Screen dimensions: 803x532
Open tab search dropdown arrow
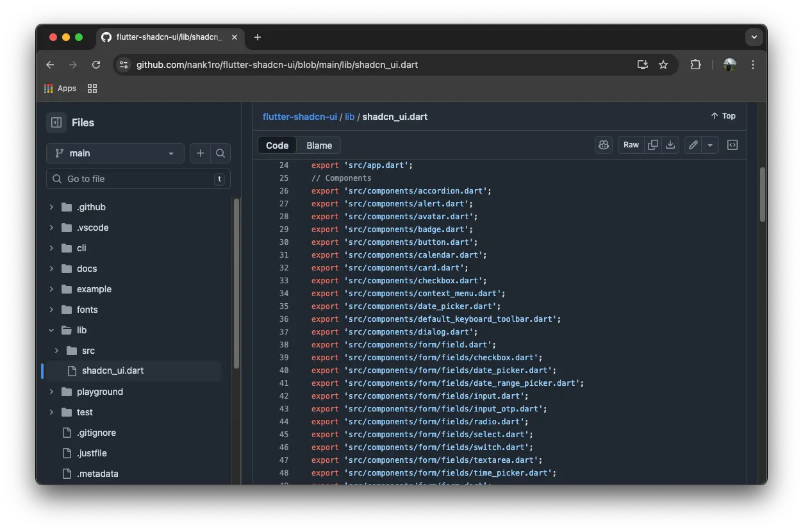[754, 37]
